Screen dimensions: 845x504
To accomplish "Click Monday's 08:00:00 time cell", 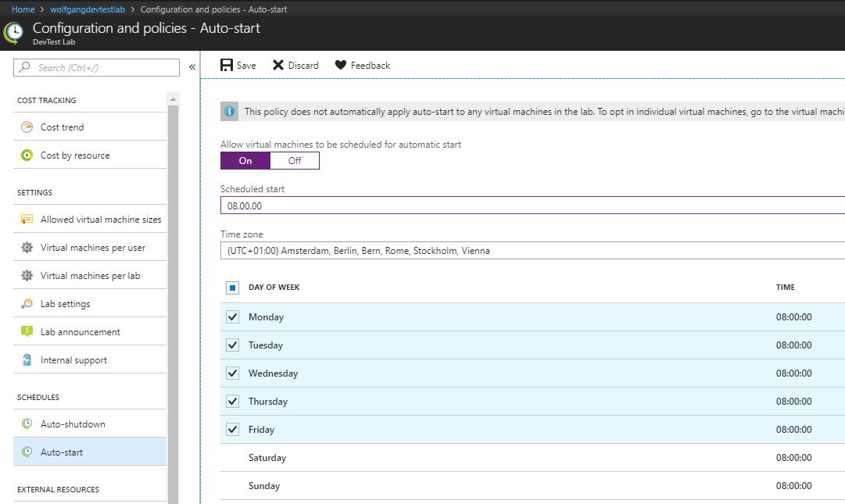I will point(794,317).
